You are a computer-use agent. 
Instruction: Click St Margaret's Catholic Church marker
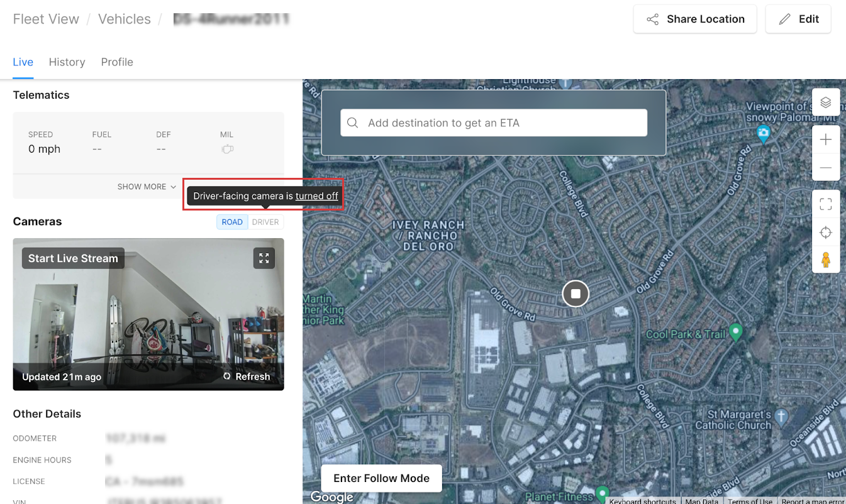coord(781,416)
